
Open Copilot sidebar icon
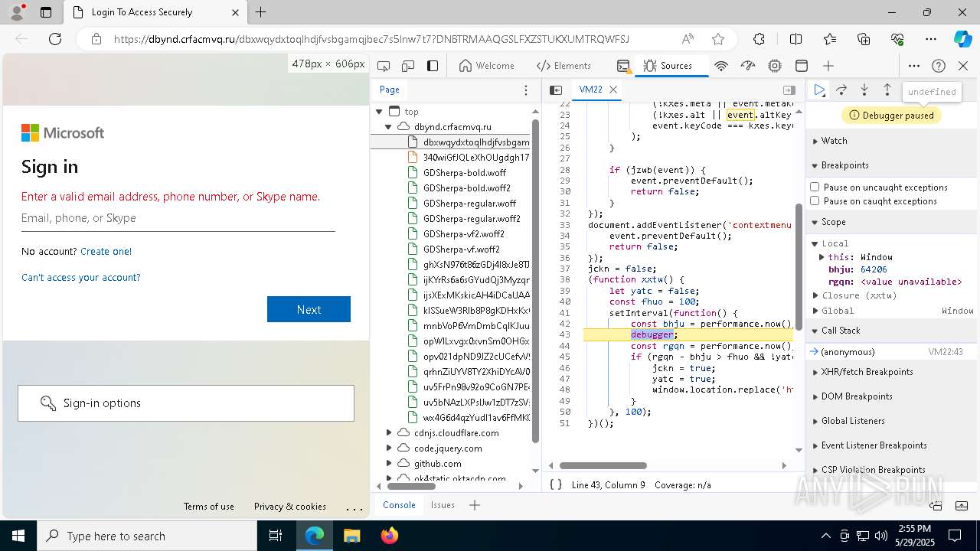click(x=962, y=39)
